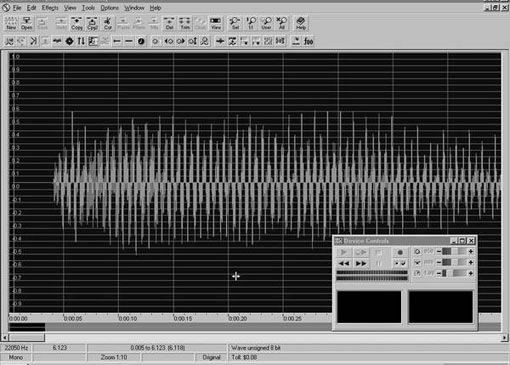510x365 pixels.
Task: Open the Effects menu
Action: click(50, 8)
